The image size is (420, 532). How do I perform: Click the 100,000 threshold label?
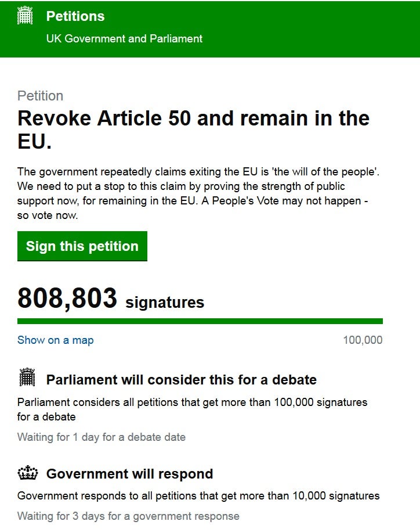[363, 340]
